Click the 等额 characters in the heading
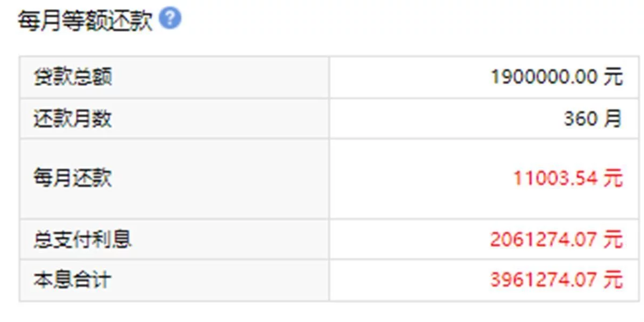This screenshot has width=644, height=322. point(85,21)
